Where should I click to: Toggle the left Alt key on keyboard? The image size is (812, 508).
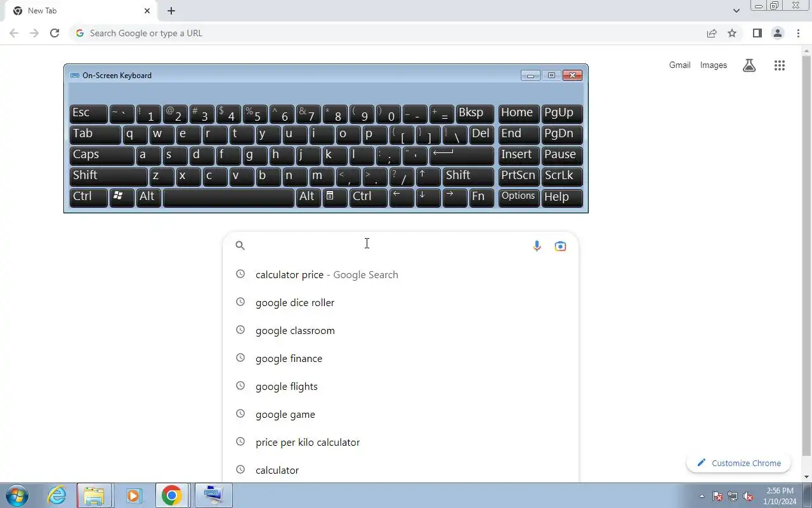148,197
